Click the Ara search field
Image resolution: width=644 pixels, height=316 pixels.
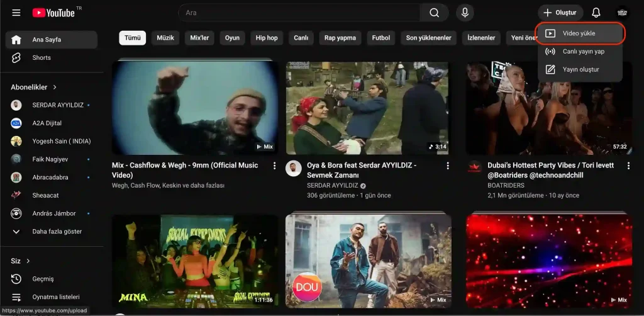pos(299,13)
